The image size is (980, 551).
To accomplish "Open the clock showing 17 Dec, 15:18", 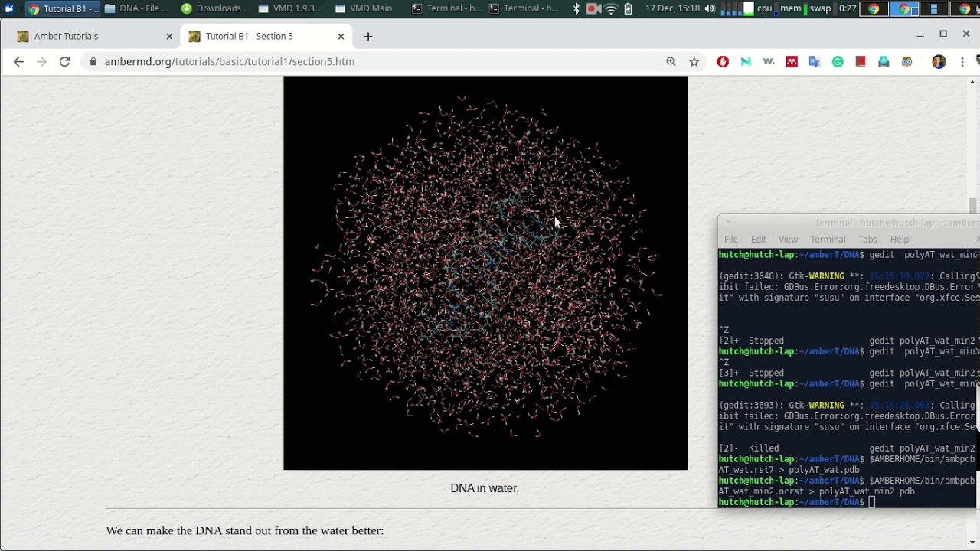I will [672, 8].
